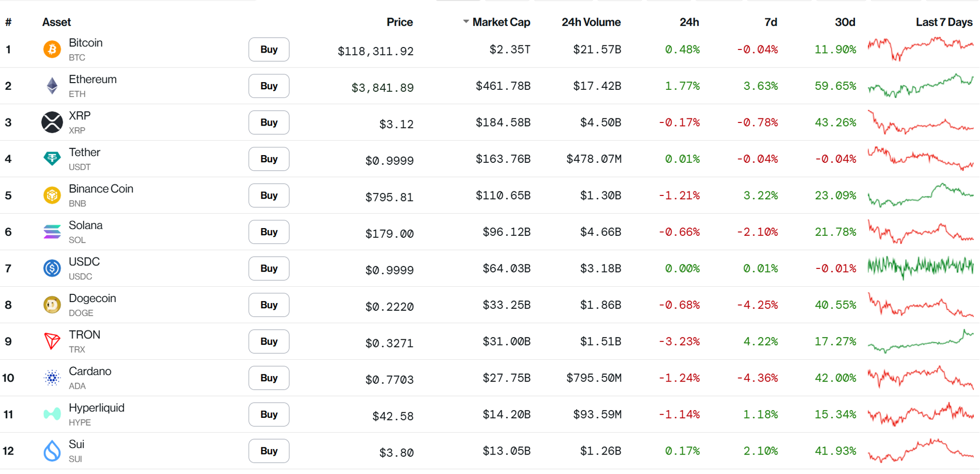Click the Last 7 Days header
The width and height of the screenshot is (980, 474).
pyautogui.click(x=944, y=22)
